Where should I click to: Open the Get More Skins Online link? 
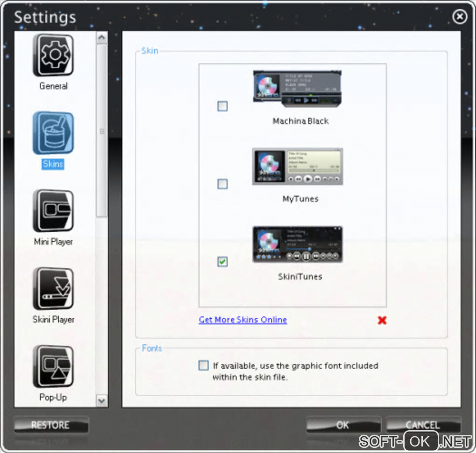coord(243,320)
